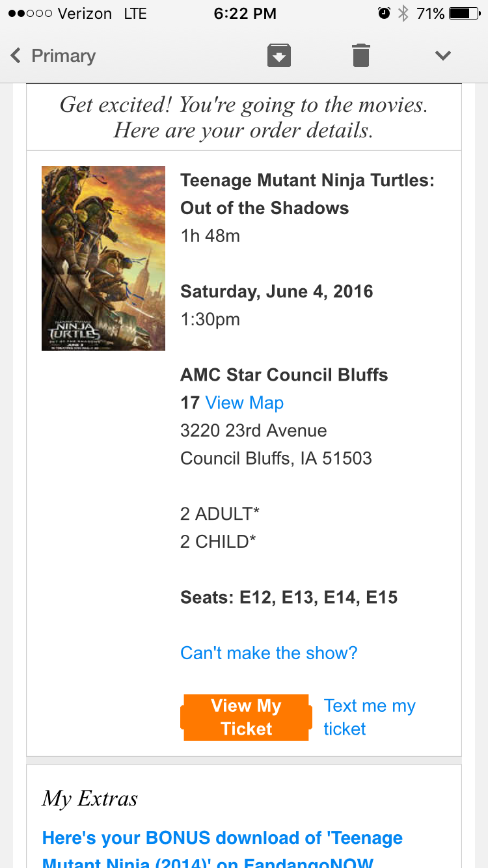This screenshot has width=488, height=868.
Task: Tap the 6:22 PM clock at top
Action: (x=245, y=13)
